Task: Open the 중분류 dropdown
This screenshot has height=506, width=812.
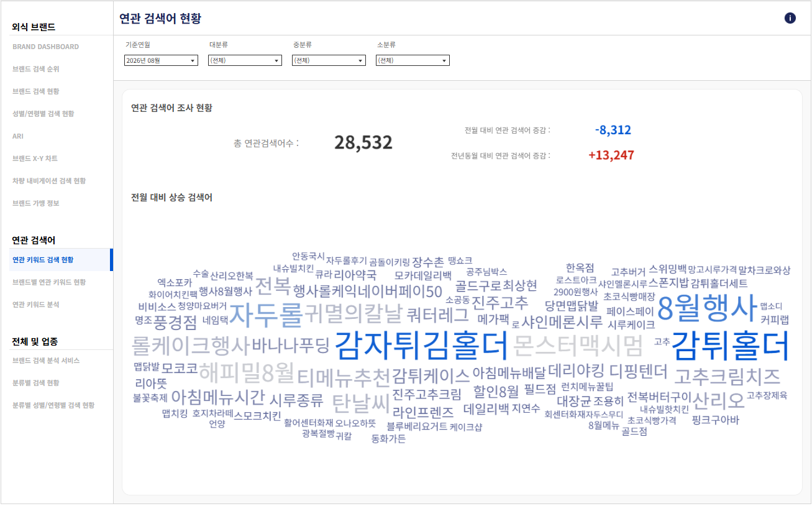Action: tap(329, 60)
